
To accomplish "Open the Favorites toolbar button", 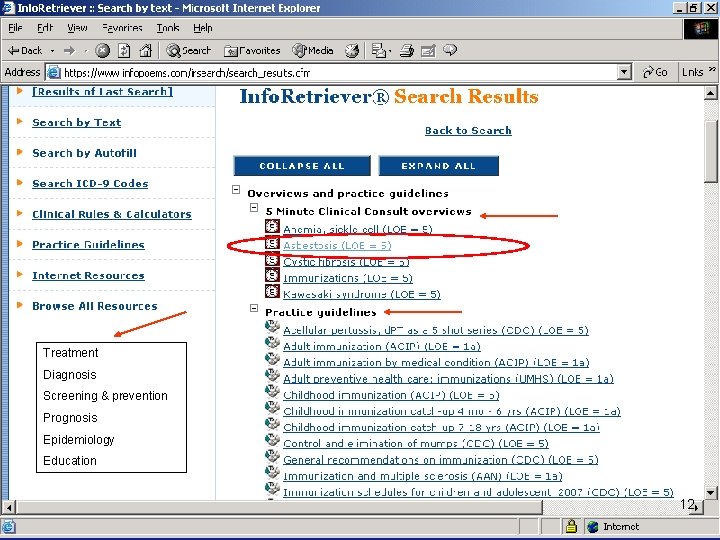I will click(x=252, y=51).
